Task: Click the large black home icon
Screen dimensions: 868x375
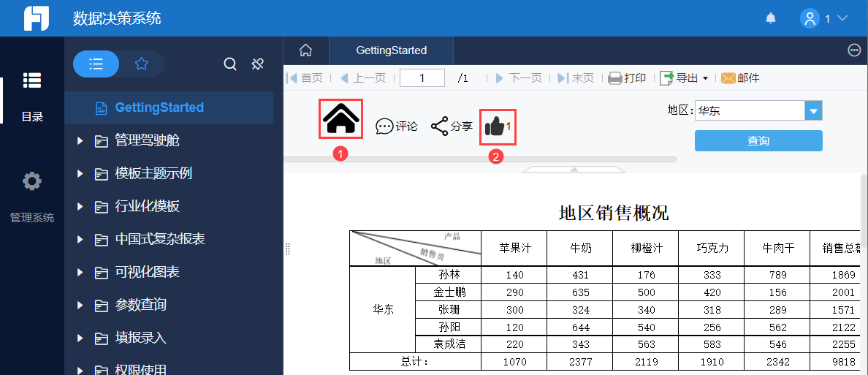Action: click(x=341, y=119)
